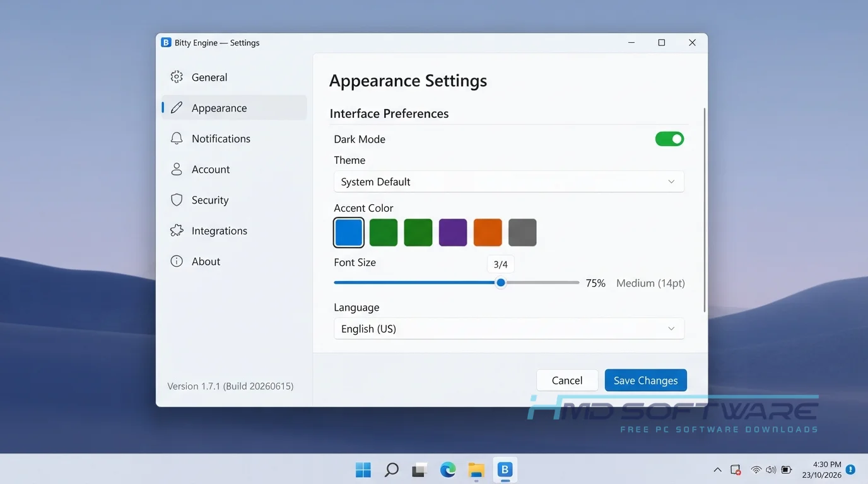Click the Security shield icon
This screenshot has height=484, width=868.
177,200
